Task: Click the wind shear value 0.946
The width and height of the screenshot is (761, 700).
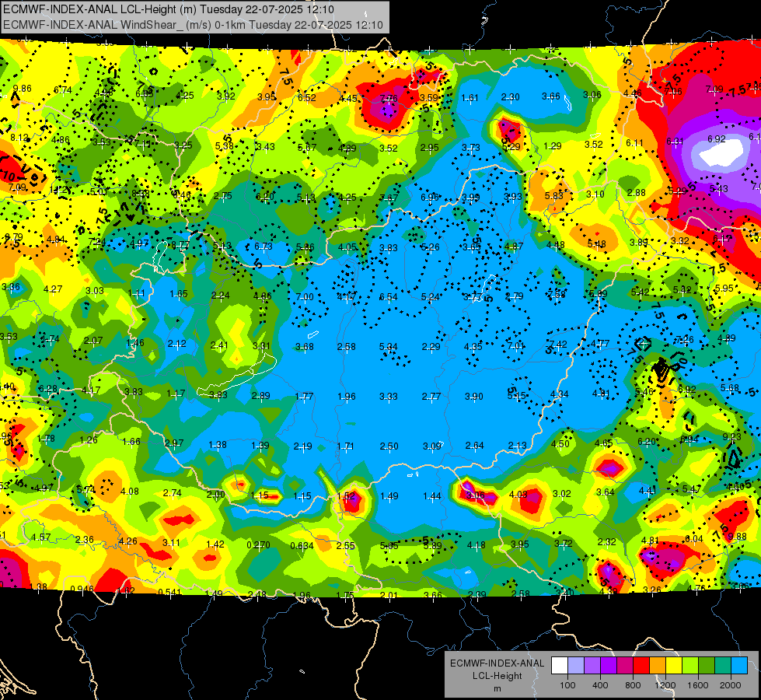Action: [82, 590]
